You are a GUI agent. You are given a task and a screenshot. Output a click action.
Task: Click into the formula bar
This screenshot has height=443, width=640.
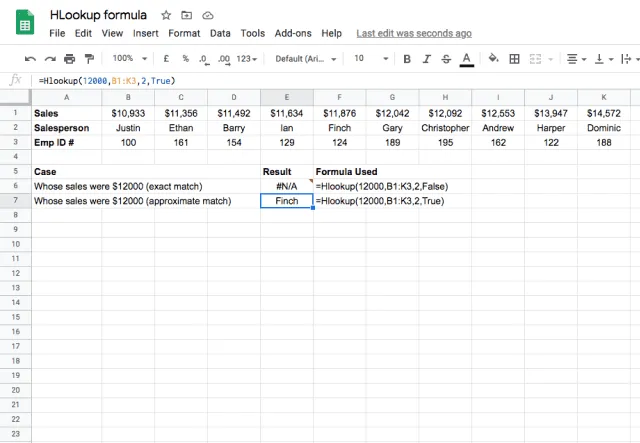pos(335,81)
